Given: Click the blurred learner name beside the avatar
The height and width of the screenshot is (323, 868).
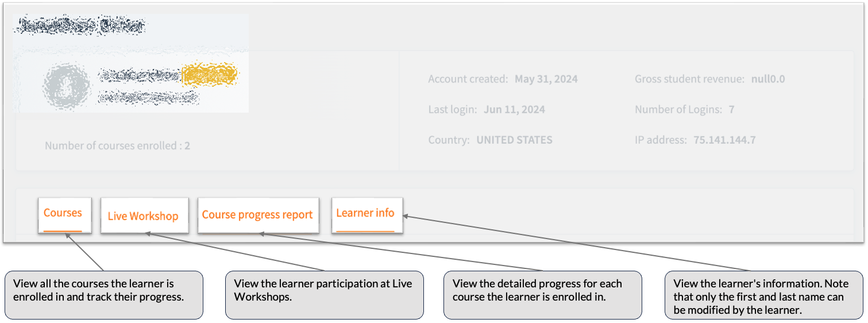Looking at the screenshot, I should coord(139,75).
